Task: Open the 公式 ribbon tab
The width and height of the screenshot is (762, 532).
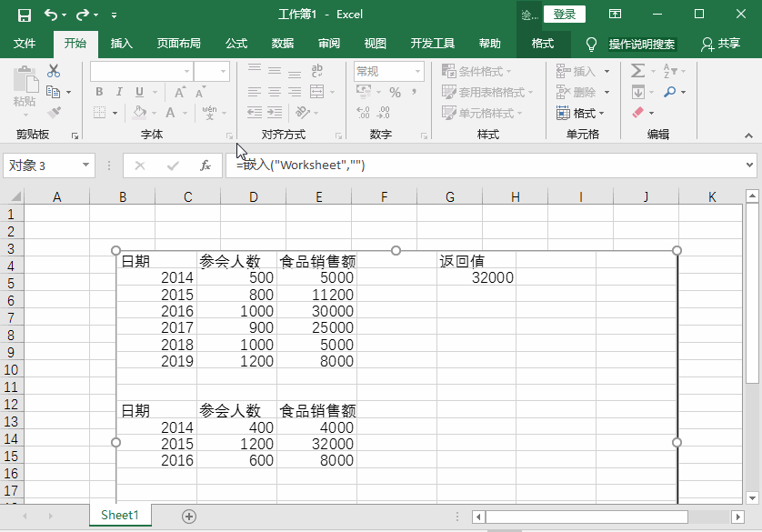Action: (x=236, y=44)
